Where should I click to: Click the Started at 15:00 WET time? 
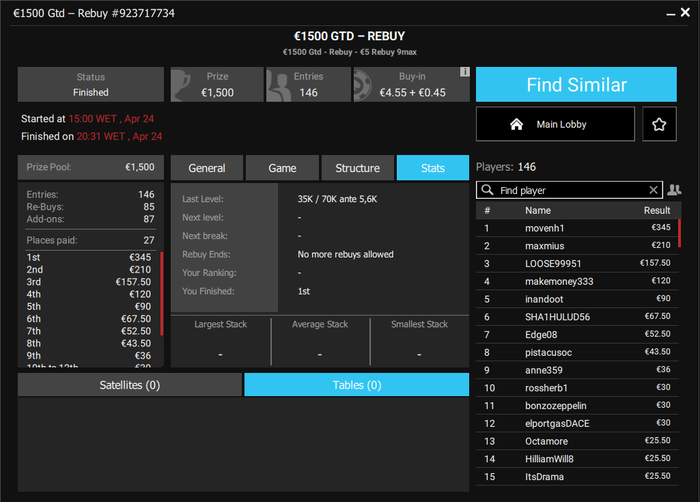(x=111, y=119)
